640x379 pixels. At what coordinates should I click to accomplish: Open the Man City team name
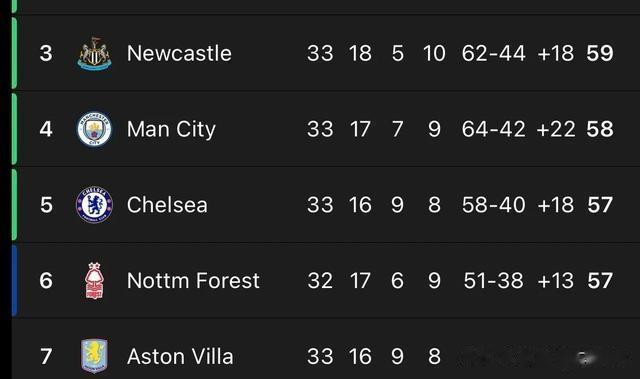pos(171,130)
